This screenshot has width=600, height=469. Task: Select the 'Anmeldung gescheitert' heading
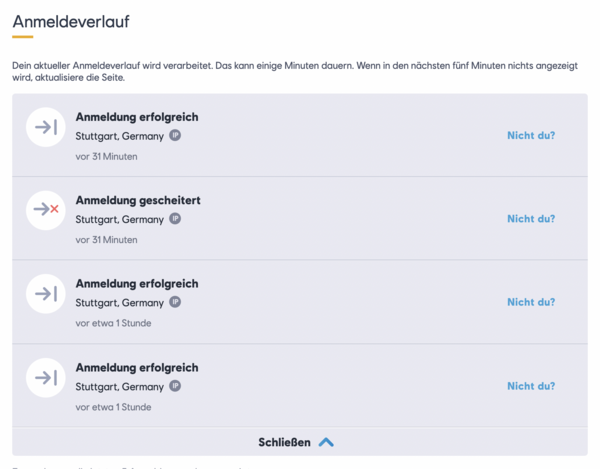tap(138, 200)
